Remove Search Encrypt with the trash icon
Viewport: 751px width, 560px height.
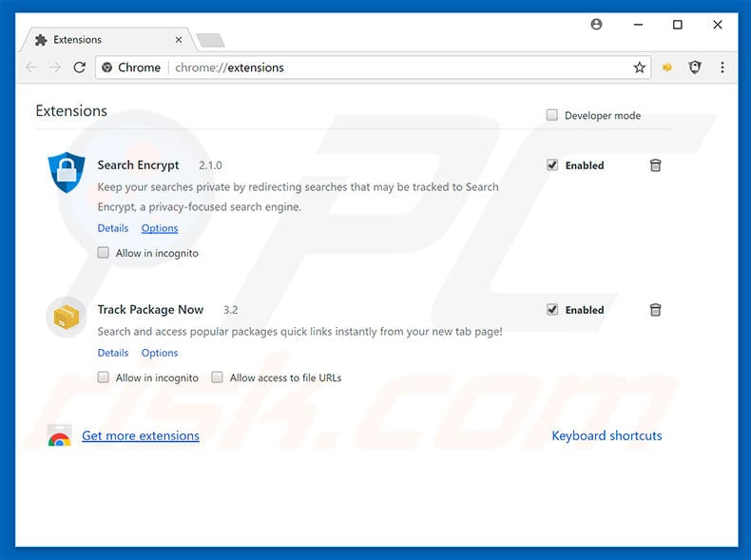[655, 165]
